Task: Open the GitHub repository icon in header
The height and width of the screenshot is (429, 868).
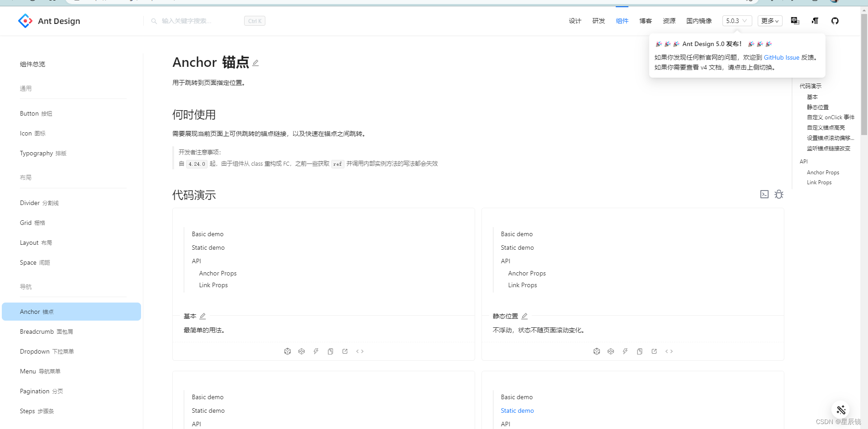Action: tap(835, 21)
